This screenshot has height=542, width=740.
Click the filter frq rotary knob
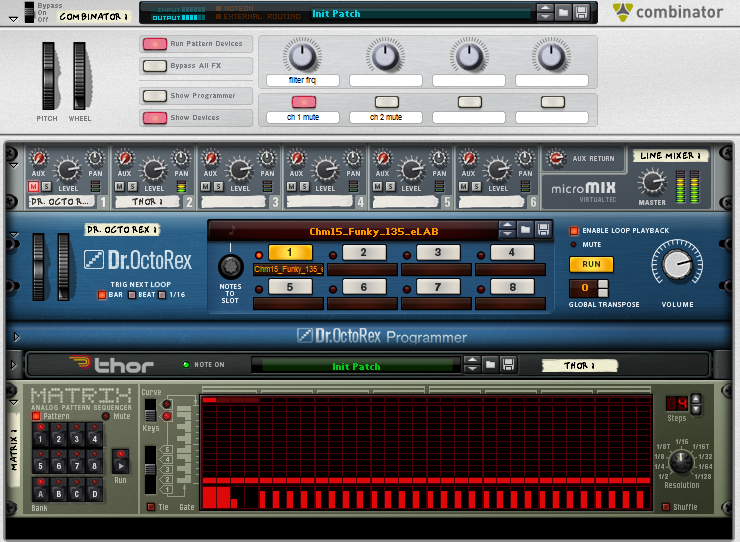pyautogui.click(x=303, y=56)
